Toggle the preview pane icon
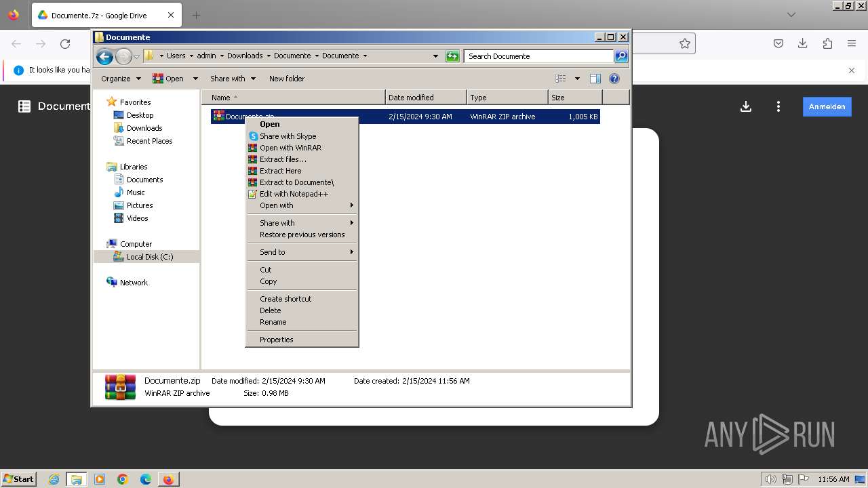 click(595, 79)
